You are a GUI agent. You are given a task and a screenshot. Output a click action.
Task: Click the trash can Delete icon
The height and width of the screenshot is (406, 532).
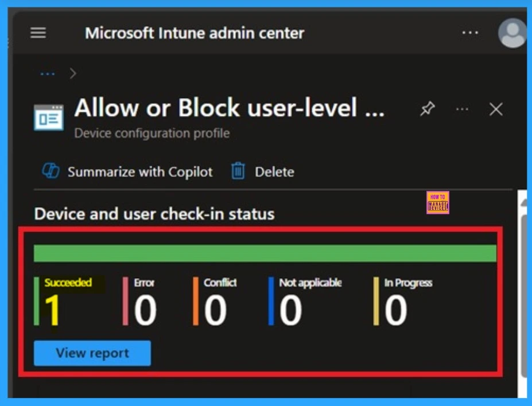coord(238,171)
